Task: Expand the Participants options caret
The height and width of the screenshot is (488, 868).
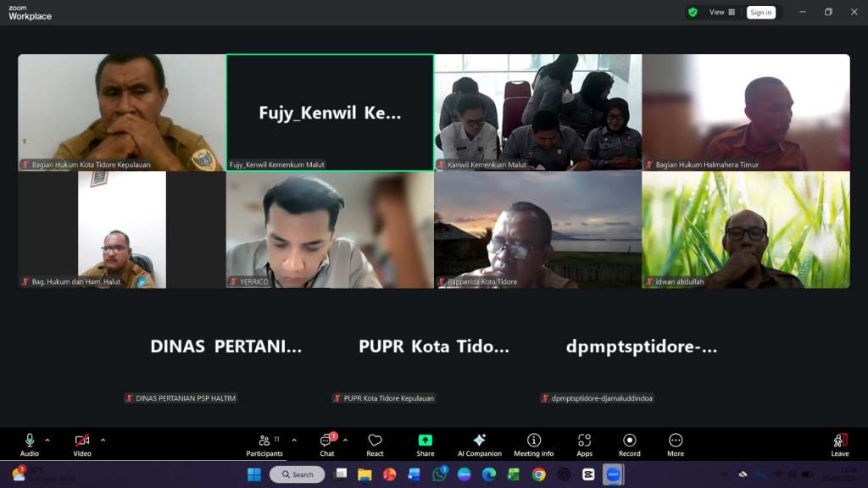Action: click(x=294, y=440)
